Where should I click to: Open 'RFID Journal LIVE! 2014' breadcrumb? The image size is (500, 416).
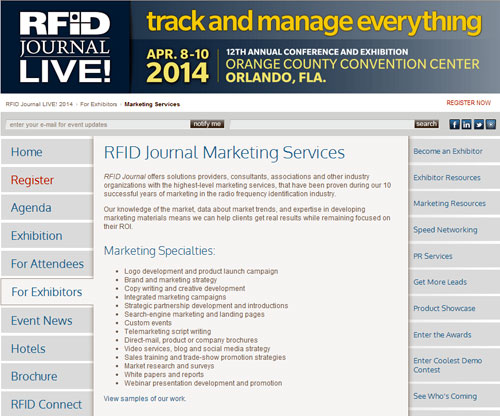tap(39, 104)
